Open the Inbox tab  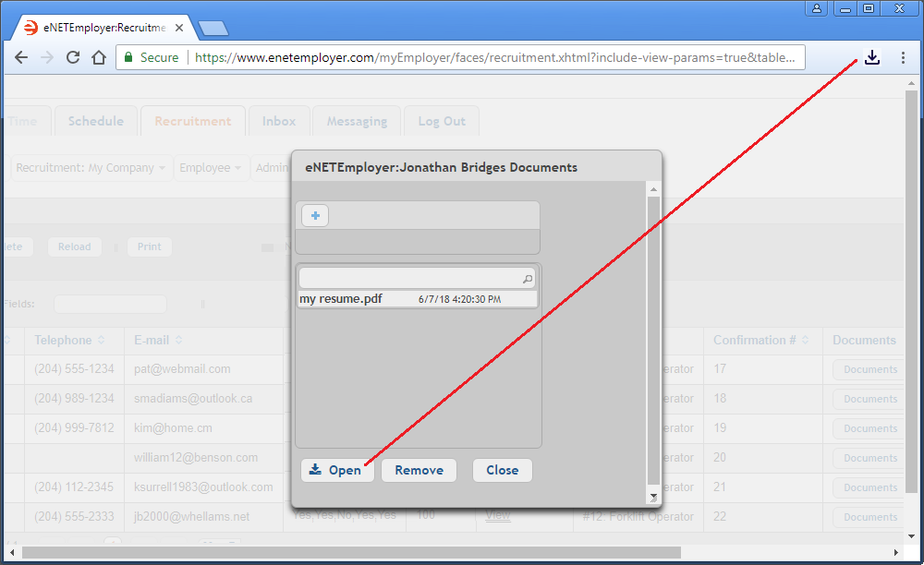(279, 121)
